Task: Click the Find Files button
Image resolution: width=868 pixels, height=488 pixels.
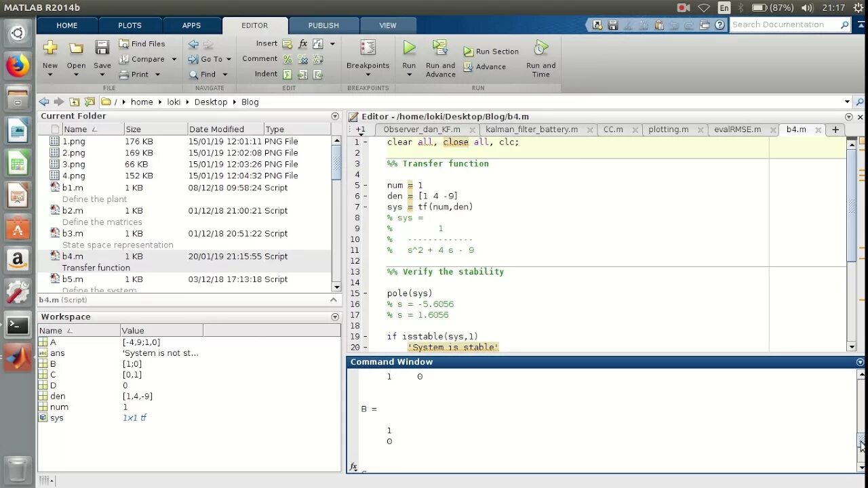Action: coord(142,43)
